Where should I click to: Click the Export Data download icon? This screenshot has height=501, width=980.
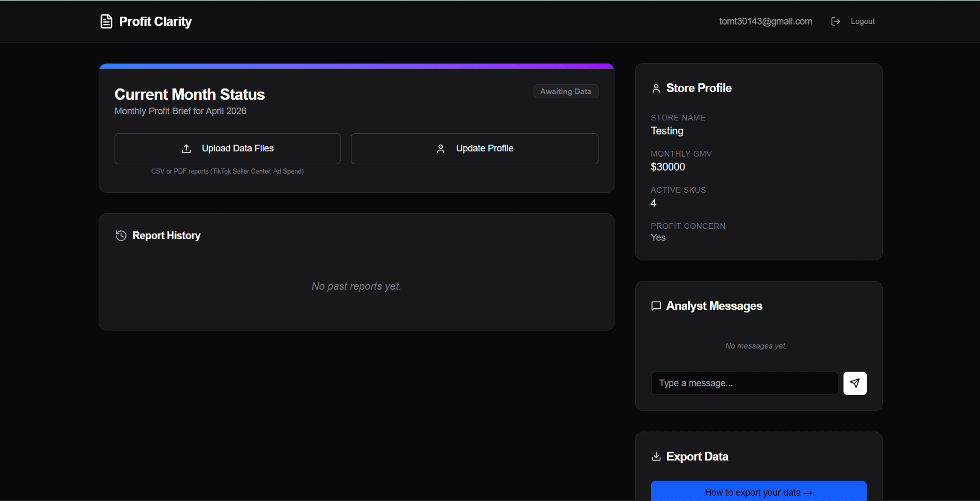click(x=656, y=456)
